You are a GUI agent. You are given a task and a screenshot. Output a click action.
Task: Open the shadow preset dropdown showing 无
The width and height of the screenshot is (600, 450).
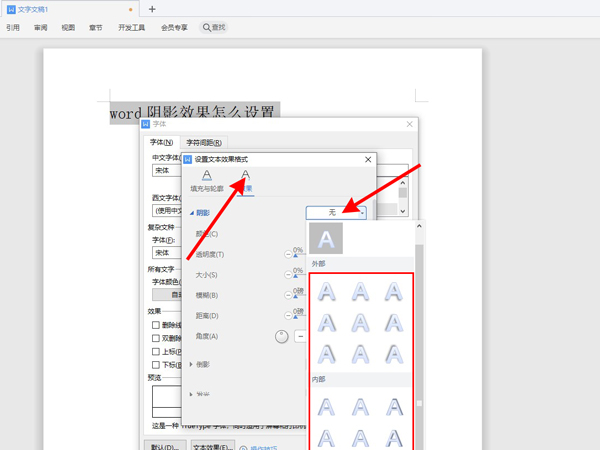point(337,212)
